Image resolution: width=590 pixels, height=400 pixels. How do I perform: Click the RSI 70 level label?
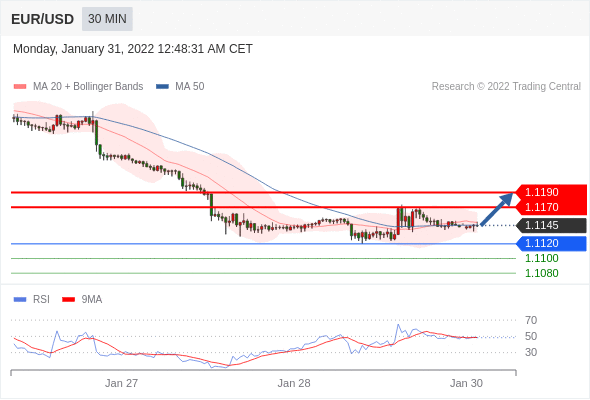tap(531, 321)
